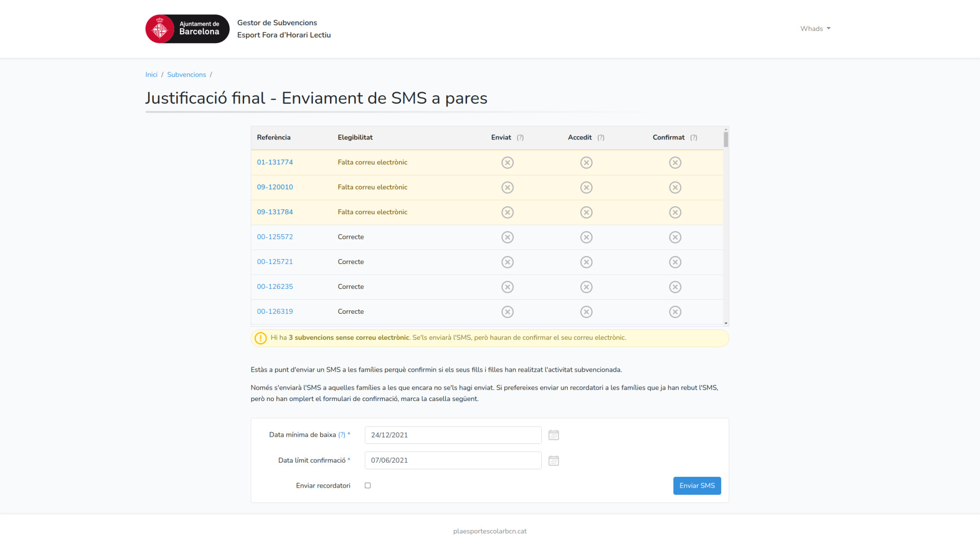The image size is (980, 548).
Task: Click the help icon next to Accedit
Action: 601,137
